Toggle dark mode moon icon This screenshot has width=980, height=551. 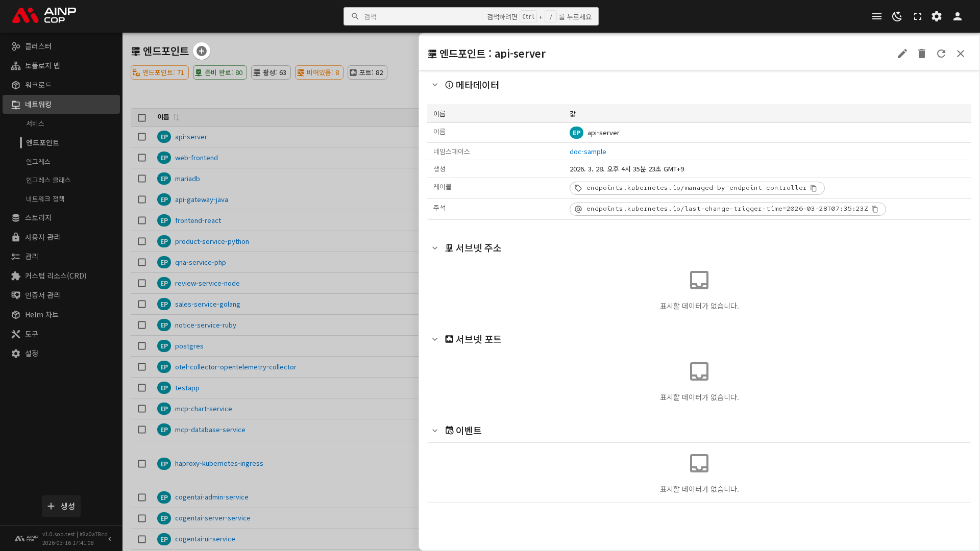pyautogui.click(x=897, y=16)
